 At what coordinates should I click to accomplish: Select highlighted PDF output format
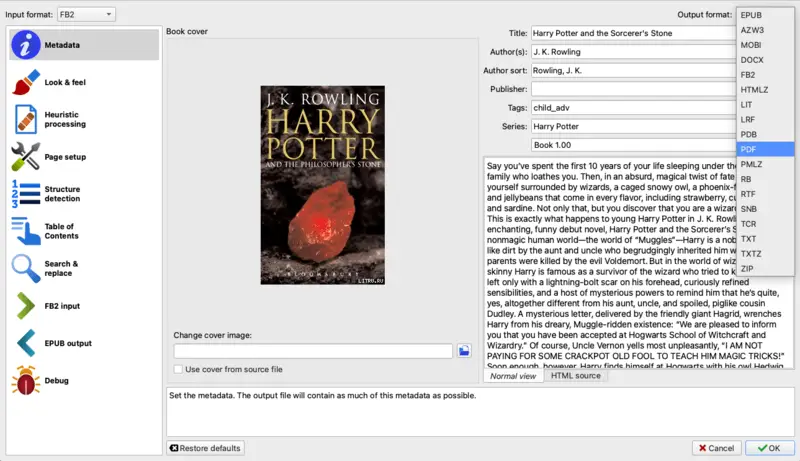[x=765, y=149]
